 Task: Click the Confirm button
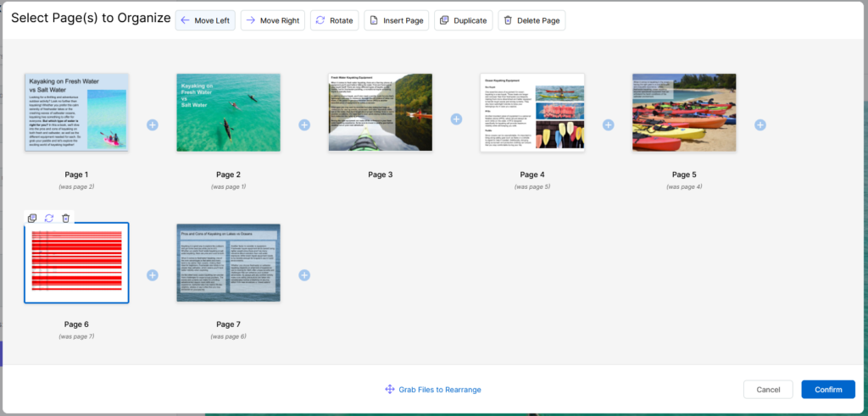coord(828,390)
